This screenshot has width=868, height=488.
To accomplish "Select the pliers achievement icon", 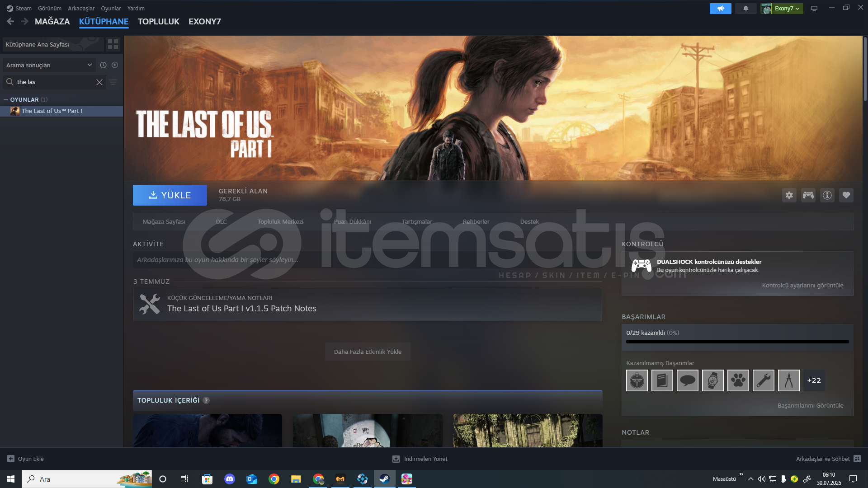I will pos(789,380).
